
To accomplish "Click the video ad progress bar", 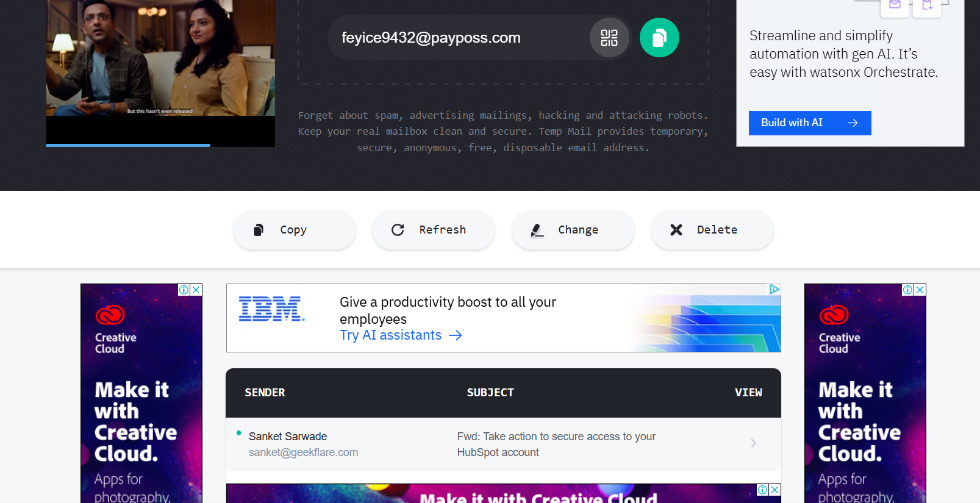I will point(160,145).
